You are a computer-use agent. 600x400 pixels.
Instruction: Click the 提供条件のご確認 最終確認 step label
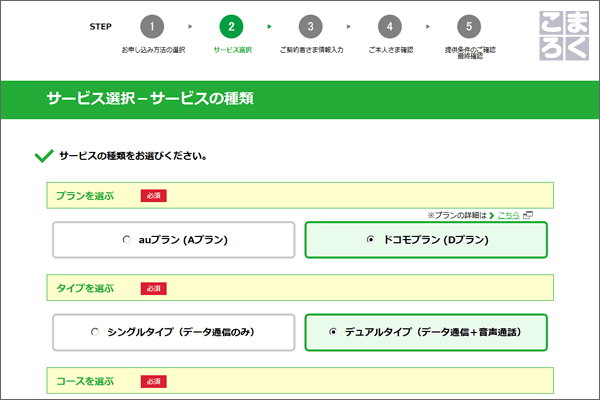(x=470, y=53)
